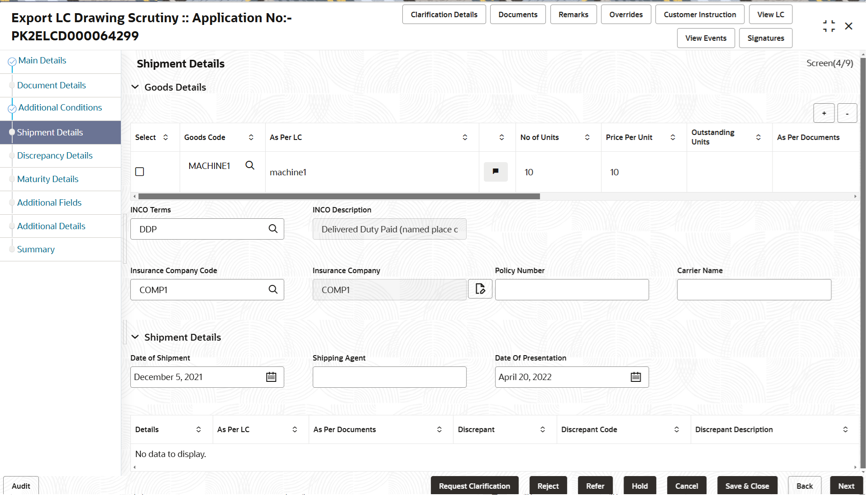Click the Refer button
This screenshot has width=868, height=496.
point(595,486)
